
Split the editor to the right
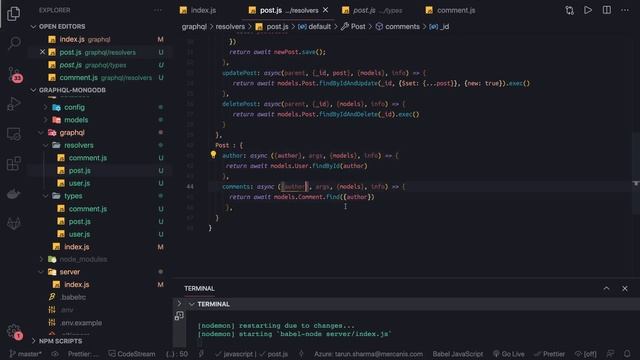click(607, 10)
